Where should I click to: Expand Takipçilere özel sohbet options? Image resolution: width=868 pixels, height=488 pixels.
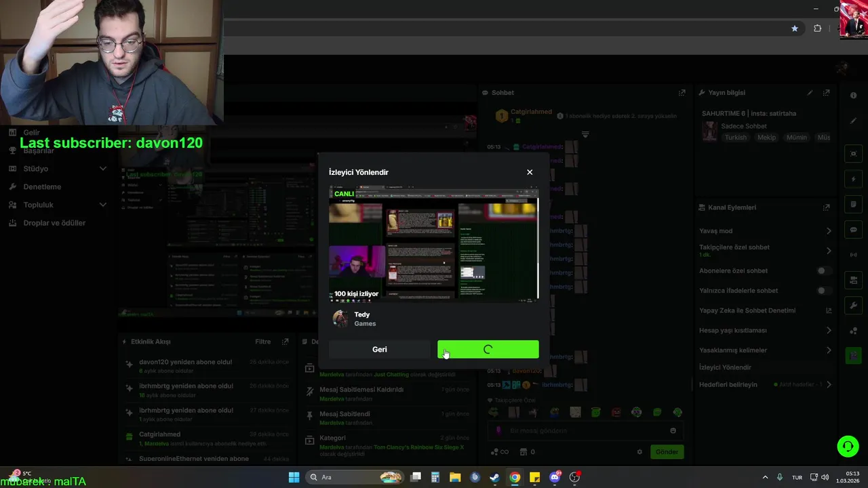tap(829, 251)
